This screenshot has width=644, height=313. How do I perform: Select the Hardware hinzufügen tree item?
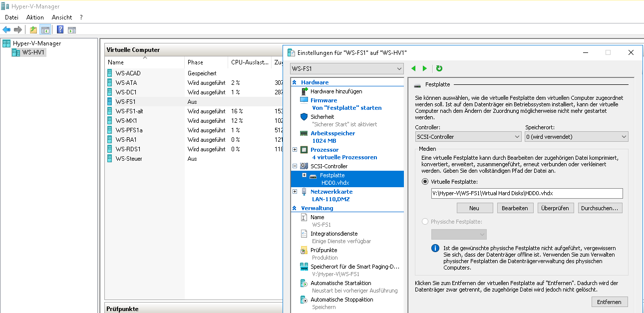[x=347, y=91]
